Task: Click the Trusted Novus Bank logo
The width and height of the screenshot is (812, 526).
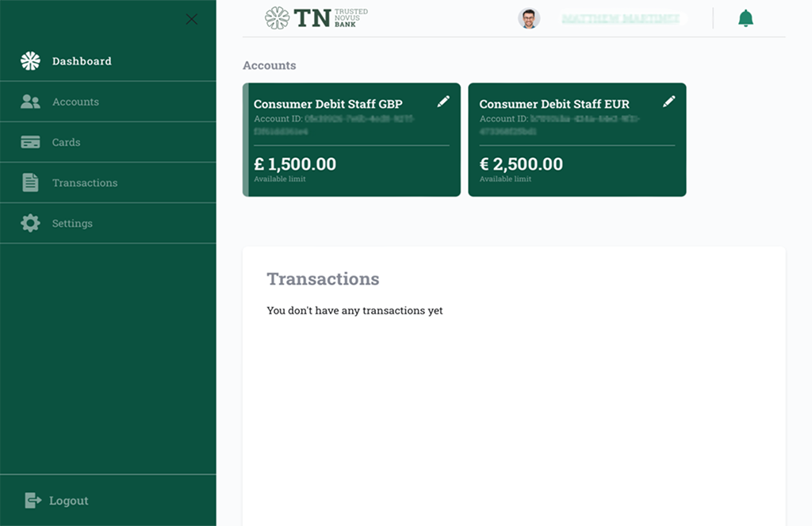Action: [316, 18]
